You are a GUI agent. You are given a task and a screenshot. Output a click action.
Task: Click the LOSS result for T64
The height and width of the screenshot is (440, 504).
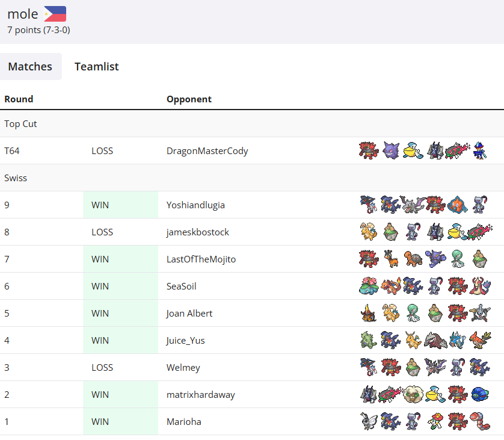(x=102, y=151)
